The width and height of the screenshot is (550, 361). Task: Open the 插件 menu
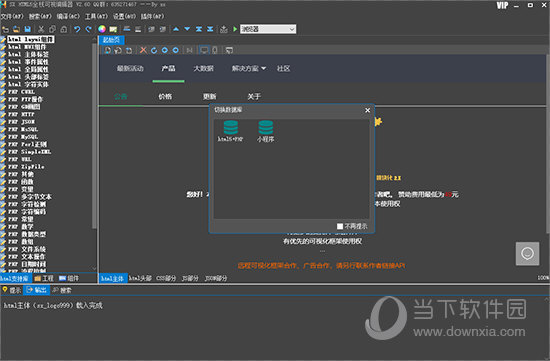coord(152,16)
